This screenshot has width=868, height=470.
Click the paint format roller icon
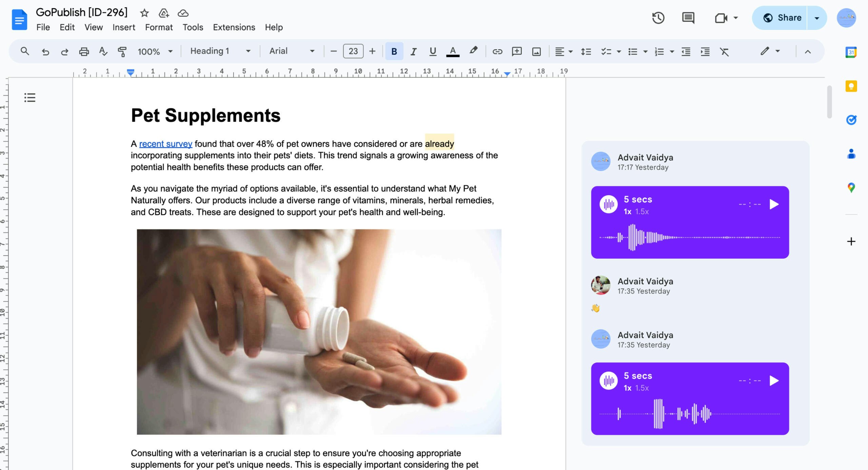click(122, 52)
